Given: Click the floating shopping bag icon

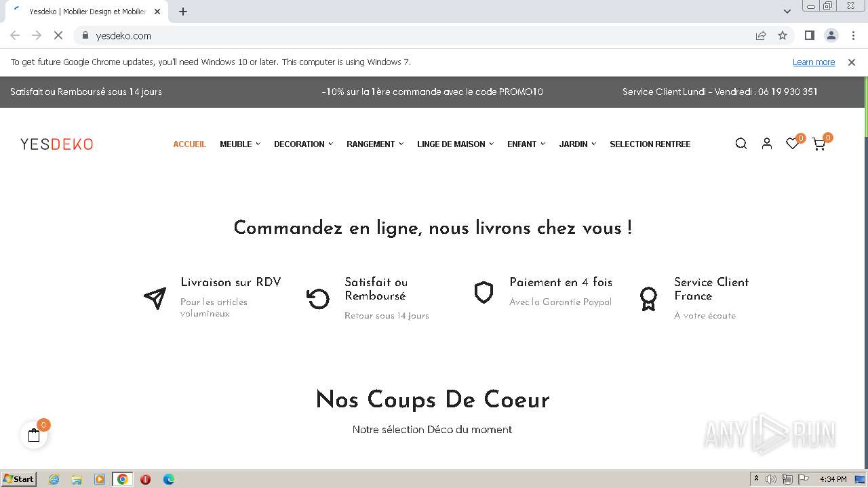Looking at the screenshot, I should (34, 436).
